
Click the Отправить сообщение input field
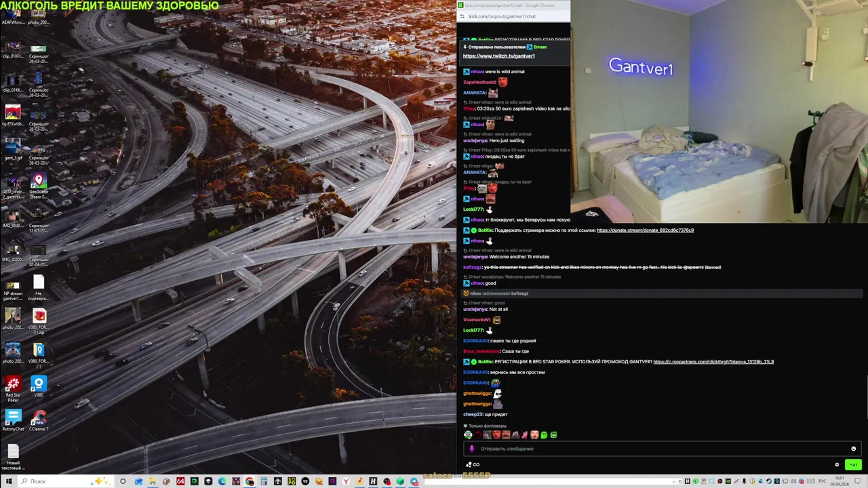pyautogui.click(x=663, y=449)
